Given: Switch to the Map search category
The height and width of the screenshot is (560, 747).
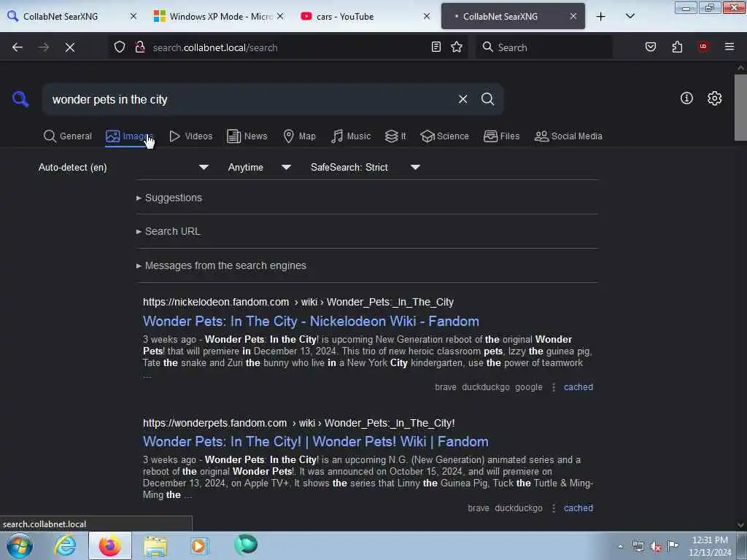Looking at the screenshot, I should click(x=299, y=136).
